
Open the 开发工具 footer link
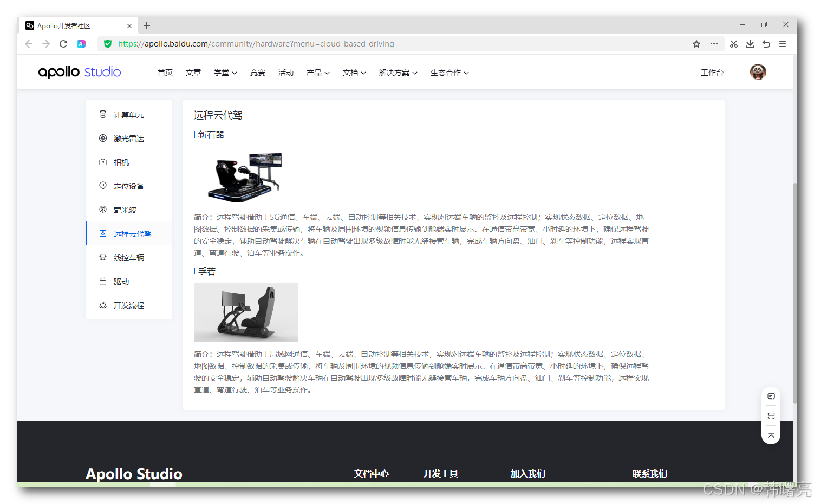point(441,474)
